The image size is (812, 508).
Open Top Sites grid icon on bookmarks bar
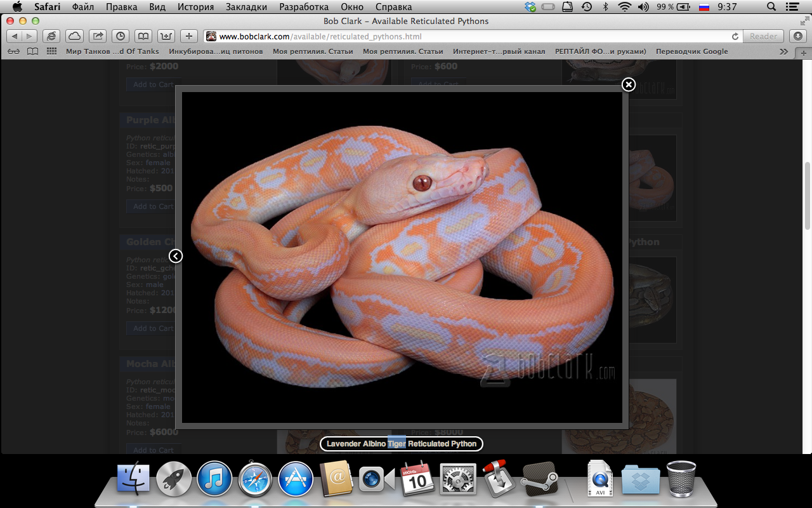[51, 51]
